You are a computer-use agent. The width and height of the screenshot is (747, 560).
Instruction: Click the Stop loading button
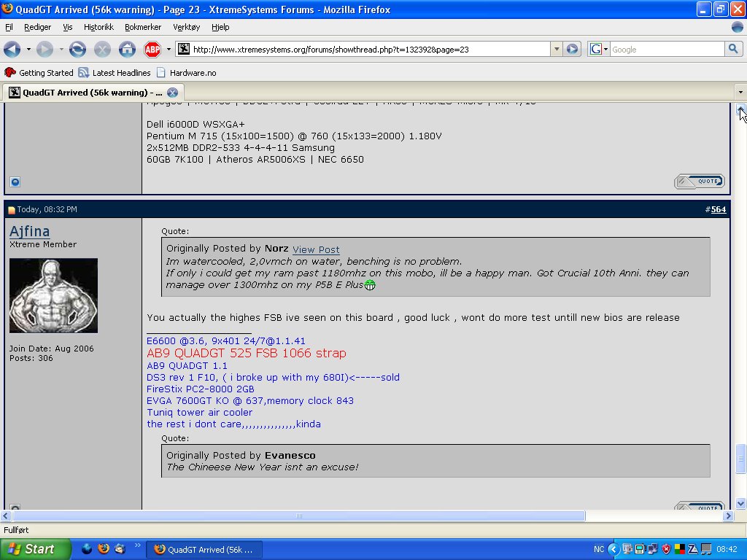[x=102, y=49]
